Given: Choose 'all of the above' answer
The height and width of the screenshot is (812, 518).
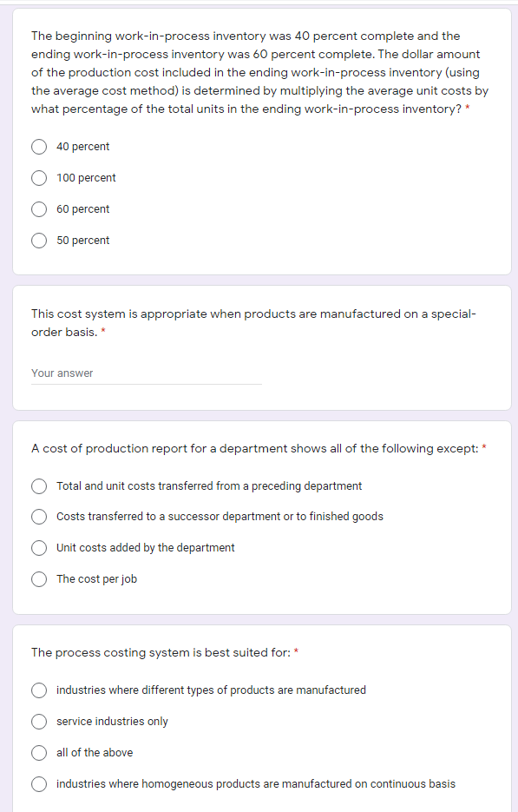Looking at the screenshot, I should tap(39, 753).
